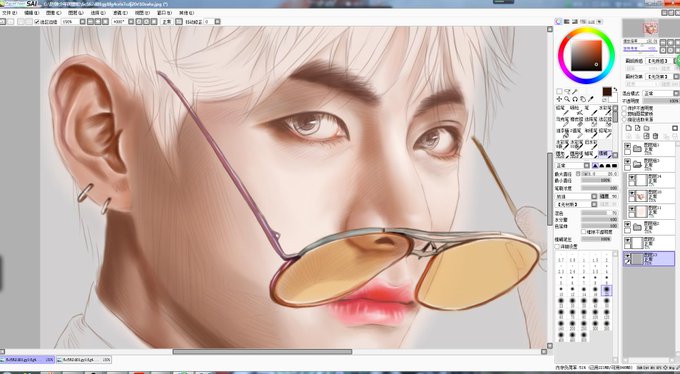Toggle the color swatches panel icon

point(592,21)
